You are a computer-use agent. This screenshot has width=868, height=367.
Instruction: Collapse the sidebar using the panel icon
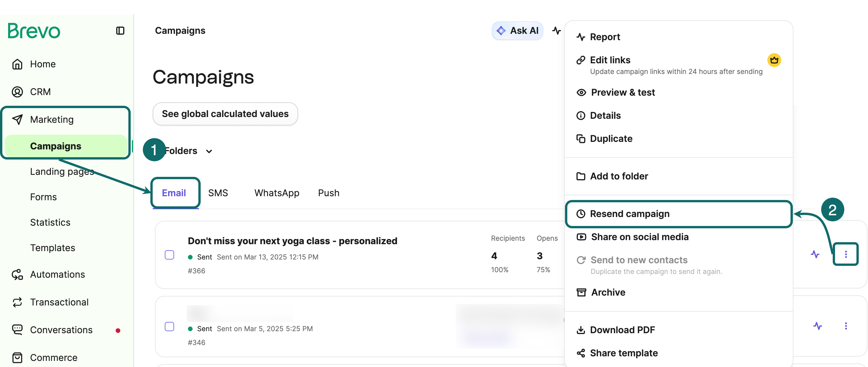120,31
